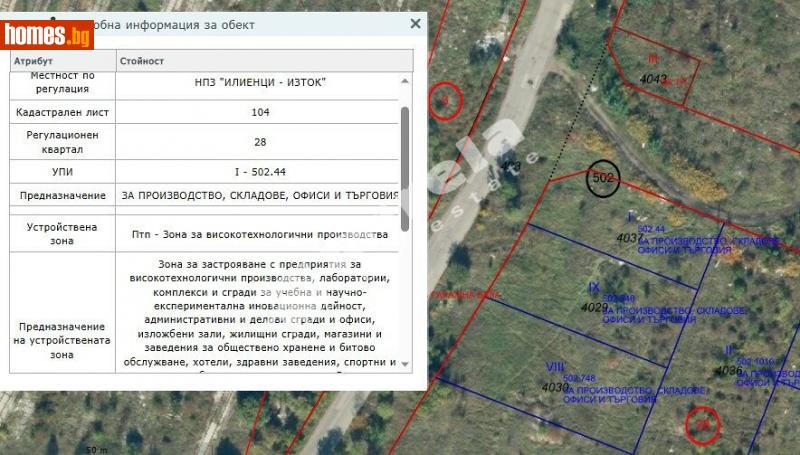
Task: Click the IX plot label on map
Action: (x=594, y=287)
